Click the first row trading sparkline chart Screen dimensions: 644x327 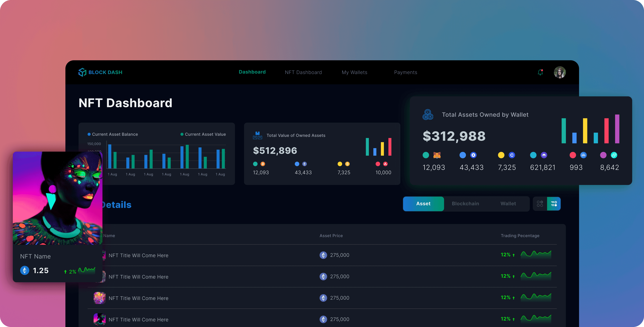tap(536, 255)
